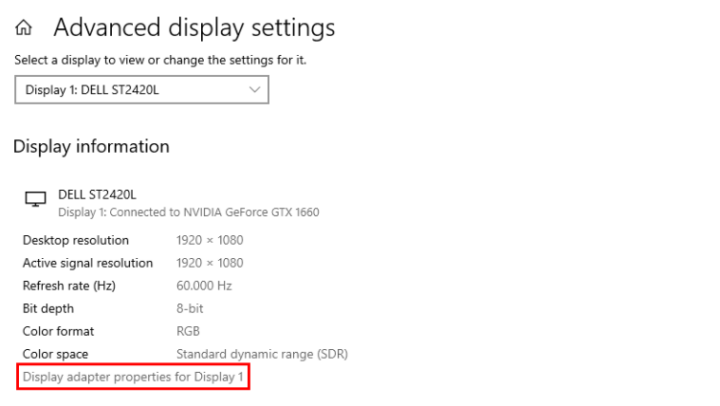Click the 'Advanced display settings' page title

(x=194, y=28)
